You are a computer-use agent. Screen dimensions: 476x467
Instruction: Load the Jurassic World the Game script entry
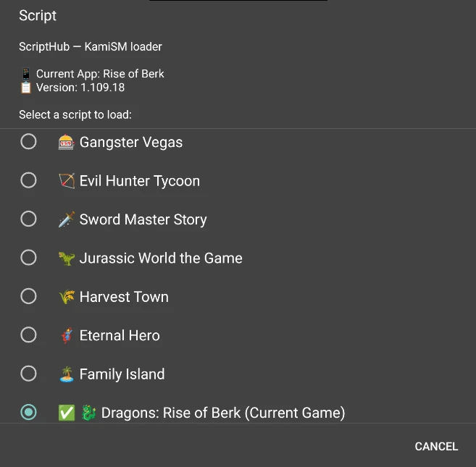238,258
